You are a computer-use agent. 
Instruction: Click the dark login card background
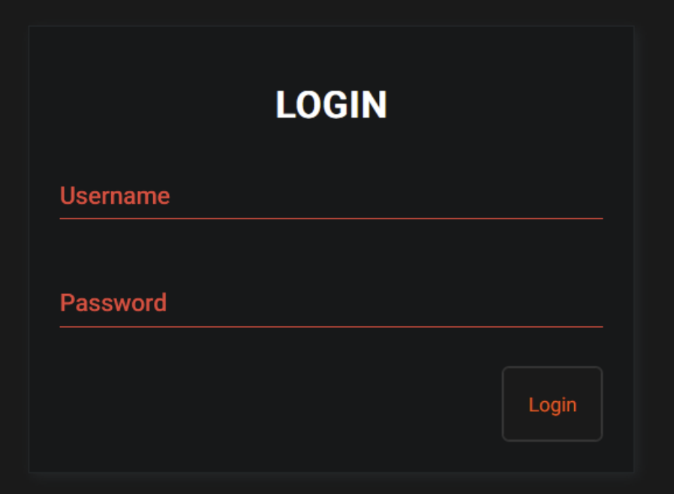tap(250, 400)
